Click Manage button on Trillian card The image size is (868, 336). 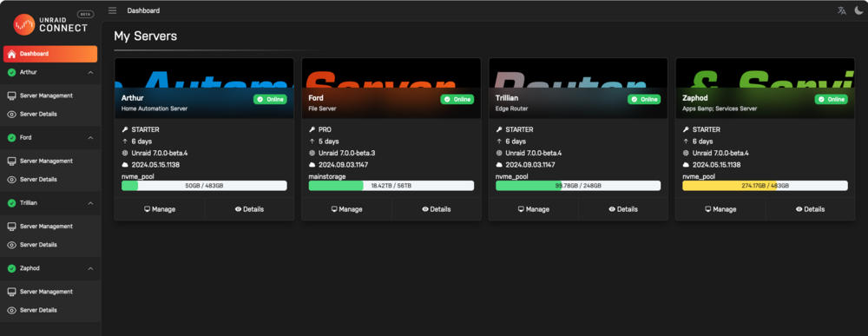click(534, 209)
